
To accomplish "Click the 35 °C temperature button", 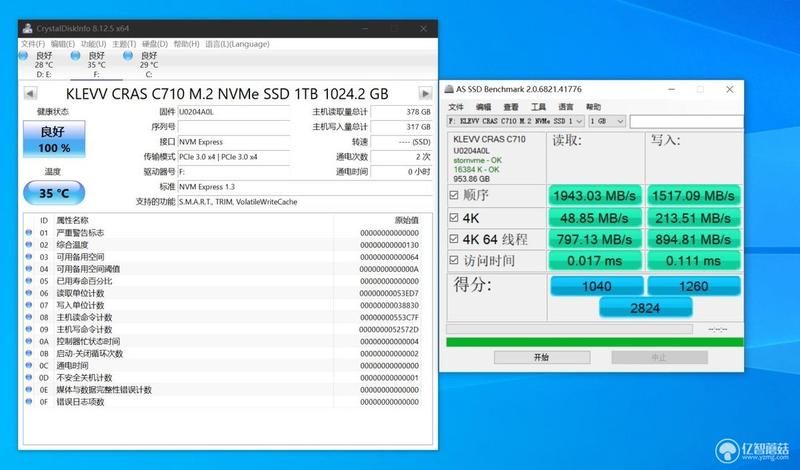I will [54, 193].
